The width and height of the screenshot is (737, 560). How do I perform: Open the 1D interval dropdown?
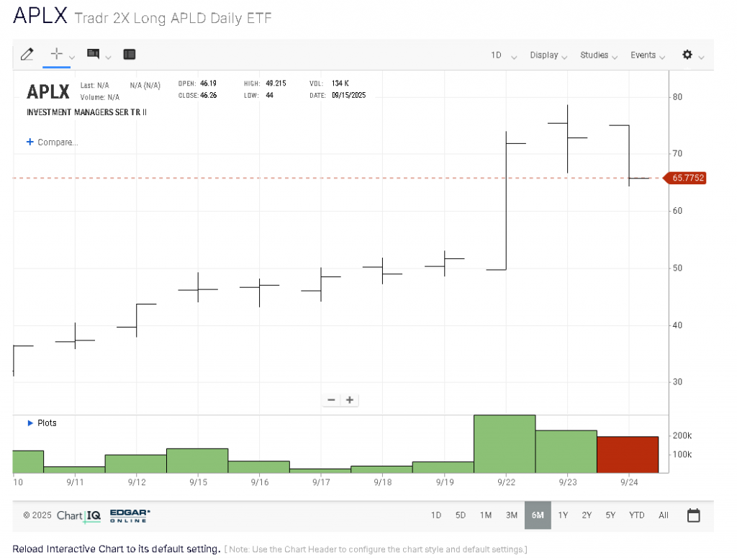coord(503,55)
